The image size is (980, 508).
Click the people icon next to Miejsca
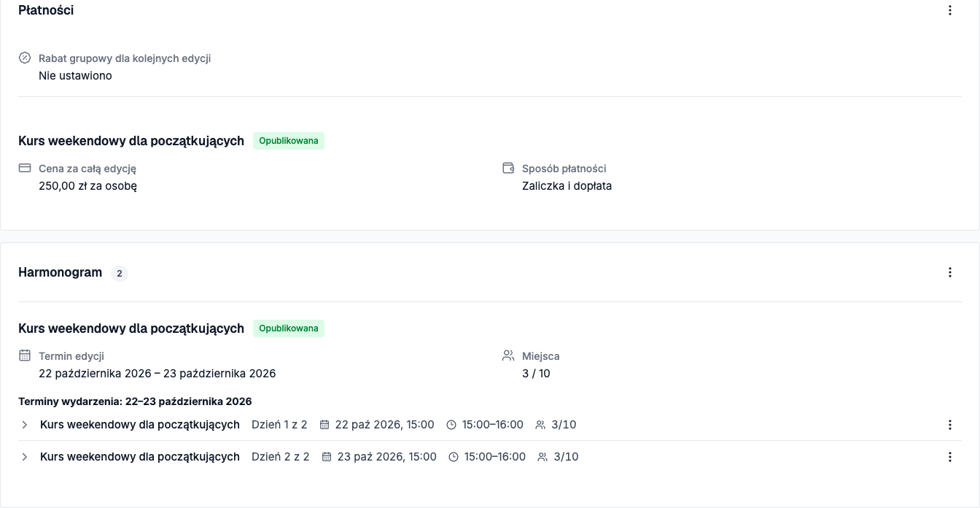click(508, 355)
